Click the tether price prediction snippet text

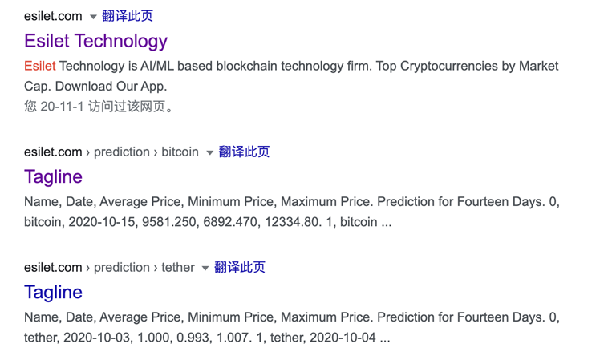pos(291,327)
